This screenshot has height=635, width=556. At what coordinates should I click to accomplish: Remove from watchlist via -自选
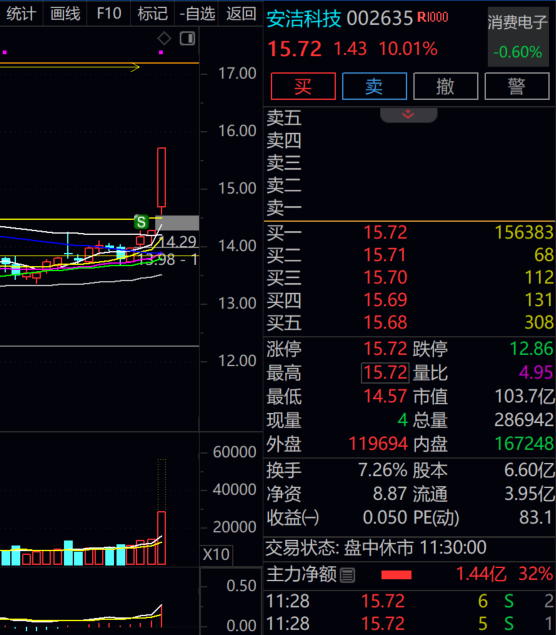coord(197,14)
